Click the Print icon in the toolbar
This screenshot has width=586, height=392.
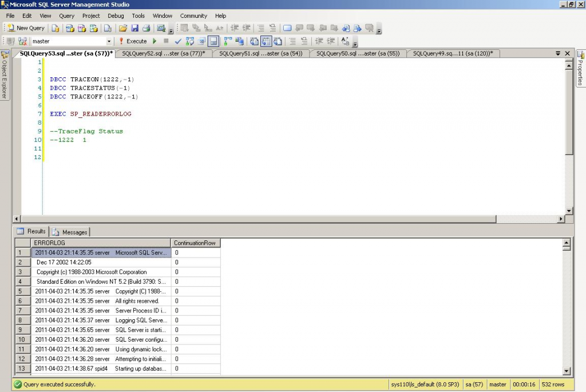146,27
